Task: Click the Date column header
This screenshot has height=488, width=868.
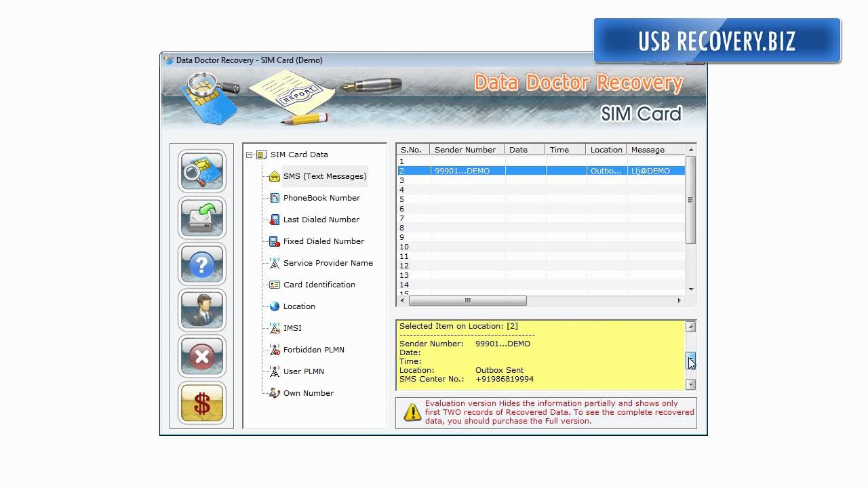Action: (x=525, y=150)
